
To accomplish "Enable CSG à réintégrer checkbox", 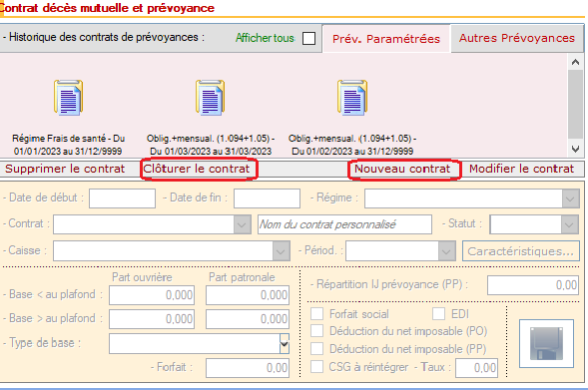I will point(316,366).
